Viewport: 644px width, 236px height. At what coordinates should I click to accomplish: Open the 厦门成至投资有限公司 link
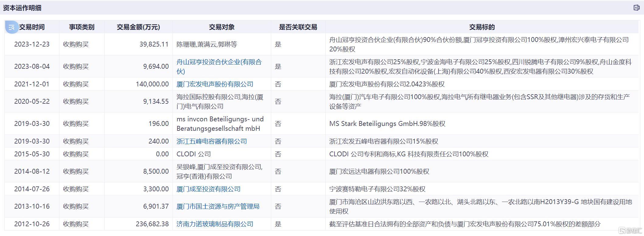(x=208, y=189)
